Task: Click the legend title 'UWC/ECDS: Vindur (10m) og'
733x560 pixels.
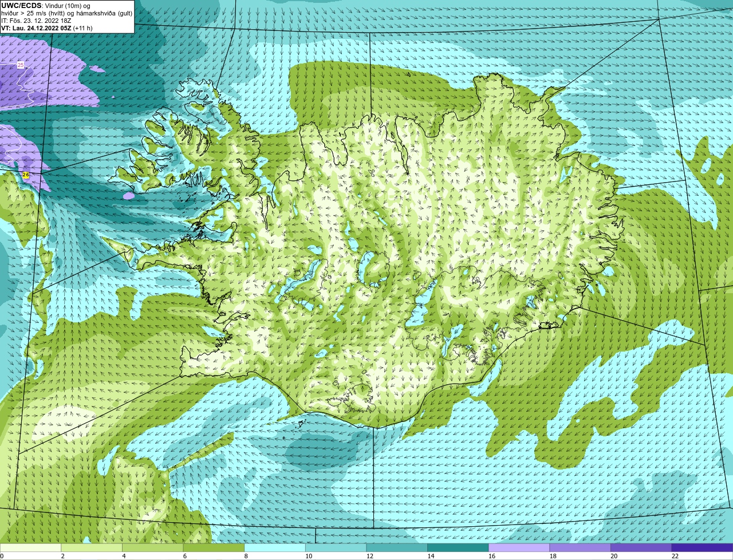Action: point(46,6)
